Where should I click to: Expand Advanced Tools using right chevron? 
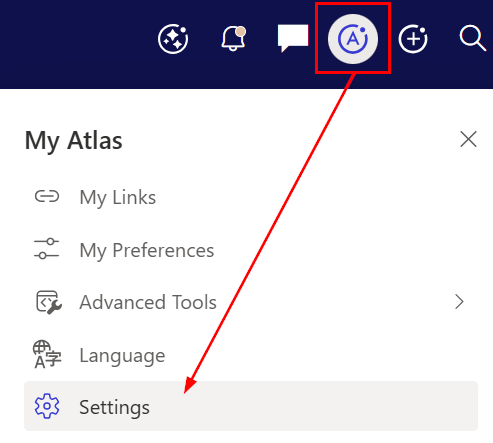coord(459,302)
